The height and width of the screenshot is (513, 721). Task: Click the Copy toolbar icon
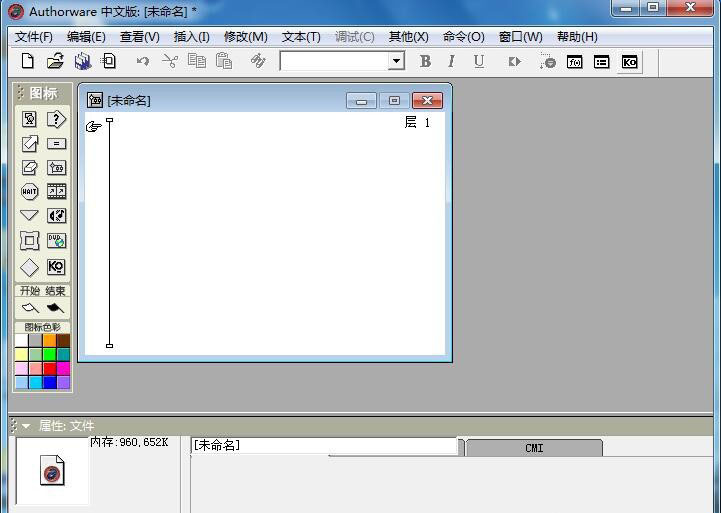[x=197, y=61]
